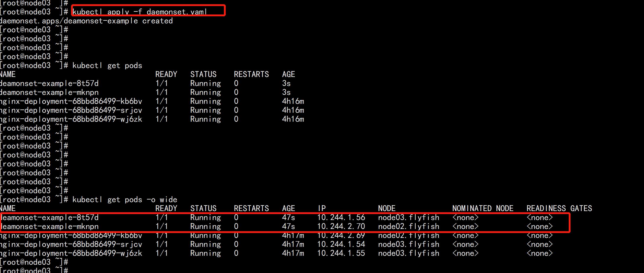
Task: Click the NODE column header
Action: [387, 208]
